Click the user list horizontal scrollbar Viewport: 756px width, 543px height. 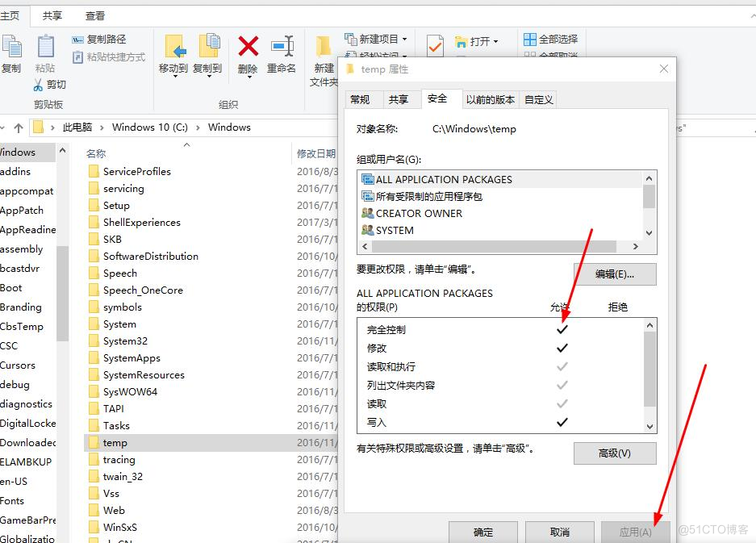tap(500, 246)
